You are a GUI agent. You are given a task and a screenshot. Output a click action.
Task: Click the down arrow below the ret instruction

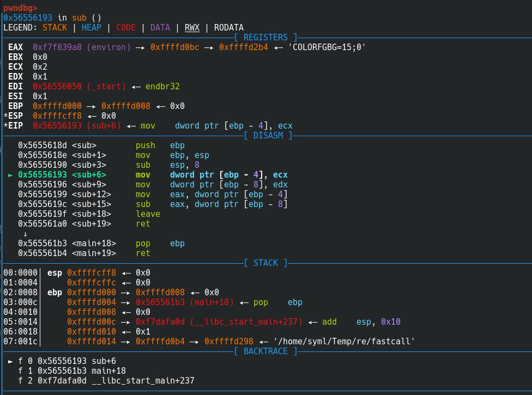point(25,234)
